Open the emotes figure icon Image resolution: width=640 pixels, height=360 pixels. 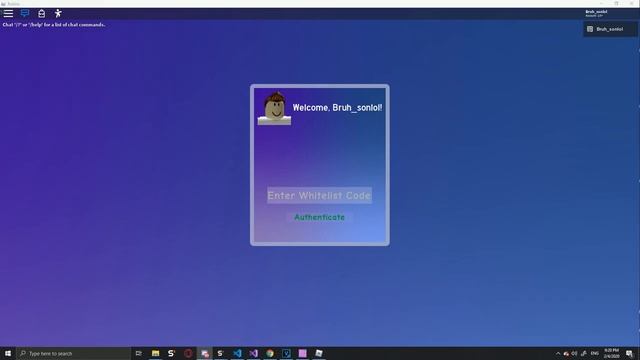[x=58, y=13]
